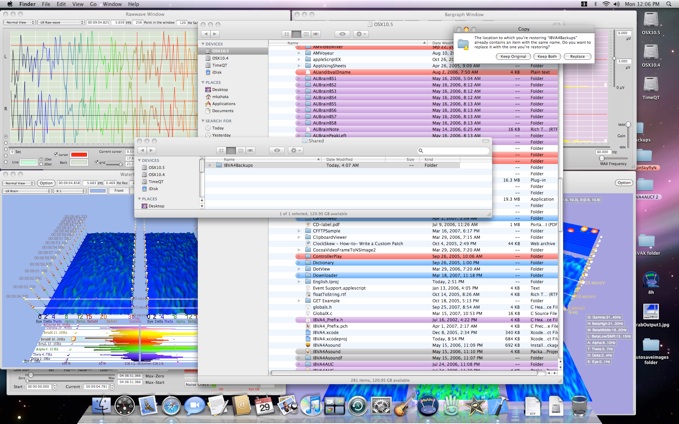
Task: Open the Mail app in Dock
Action: pyautogui.click(x=148, y=405)
